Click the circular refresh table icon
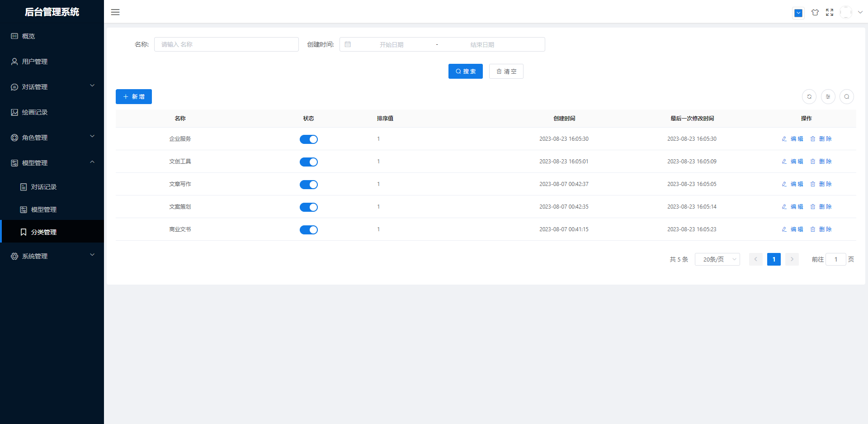Screen dimensions: 868x424 tap(809, 97)
